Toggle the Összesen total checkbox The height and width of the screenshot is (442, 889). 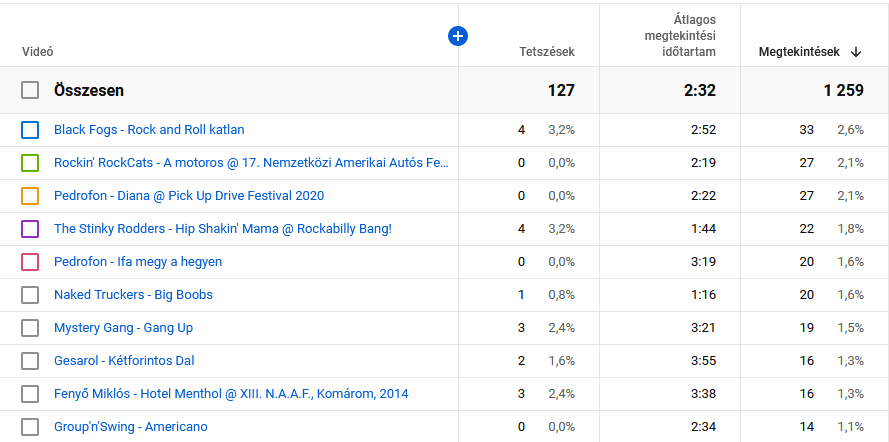(x=30, y=90)
